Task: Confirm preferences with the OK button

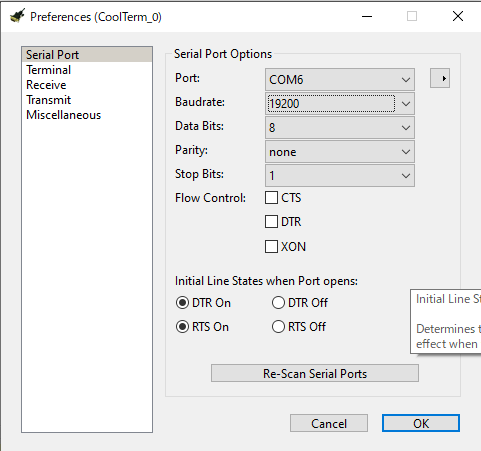Action: 421,423
